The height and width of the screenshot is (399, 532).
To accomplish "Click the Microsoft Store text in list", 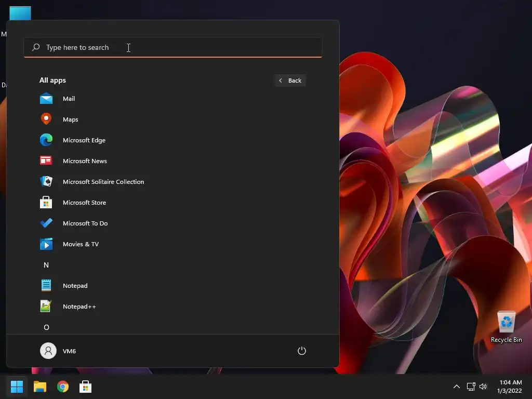I will coord(85,203).
